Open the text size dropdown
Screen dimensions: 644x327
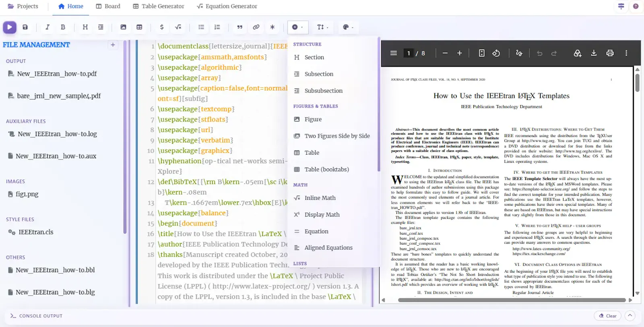tap(322, 27)
